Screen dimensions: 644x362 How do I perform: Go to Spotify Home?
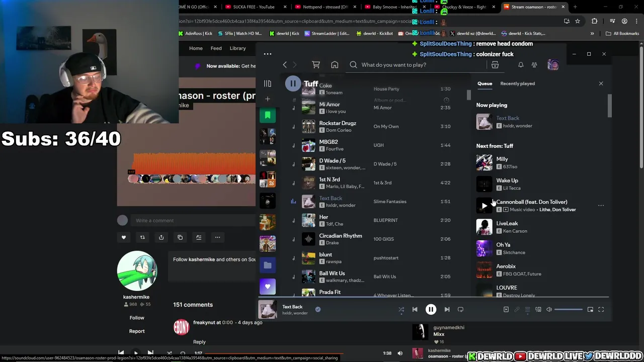335,65
